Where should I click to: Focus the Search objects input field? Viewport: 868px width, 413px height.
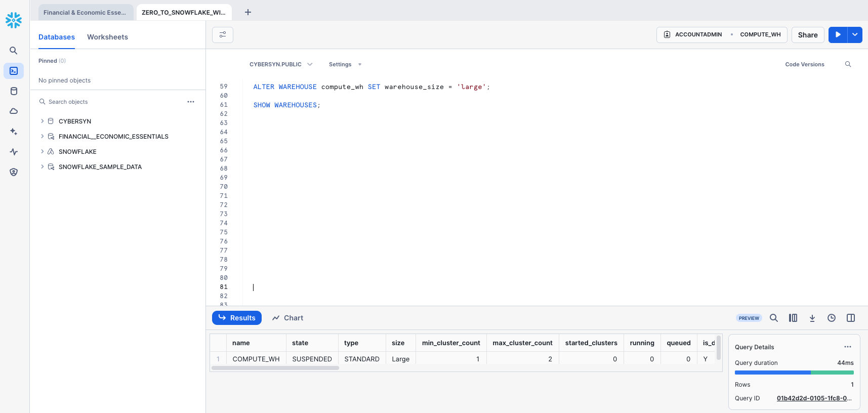coord(114,102)
